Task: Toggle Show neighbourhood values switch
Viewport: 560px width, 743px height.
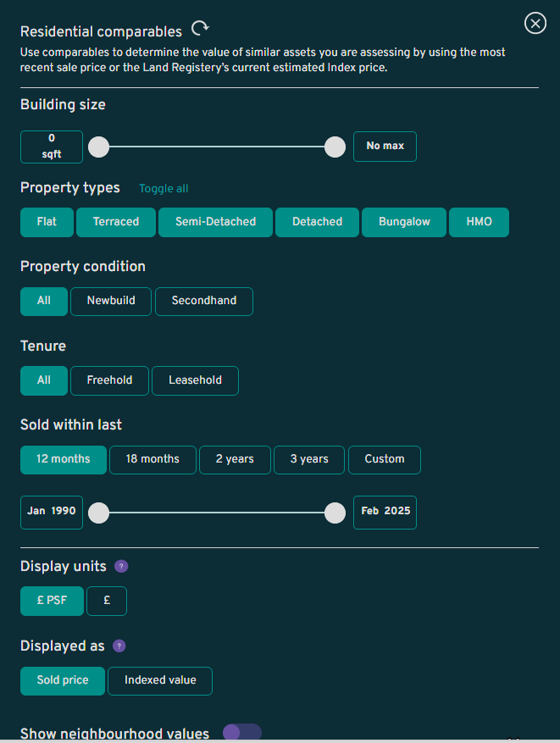Action: [x=242, y=732]
